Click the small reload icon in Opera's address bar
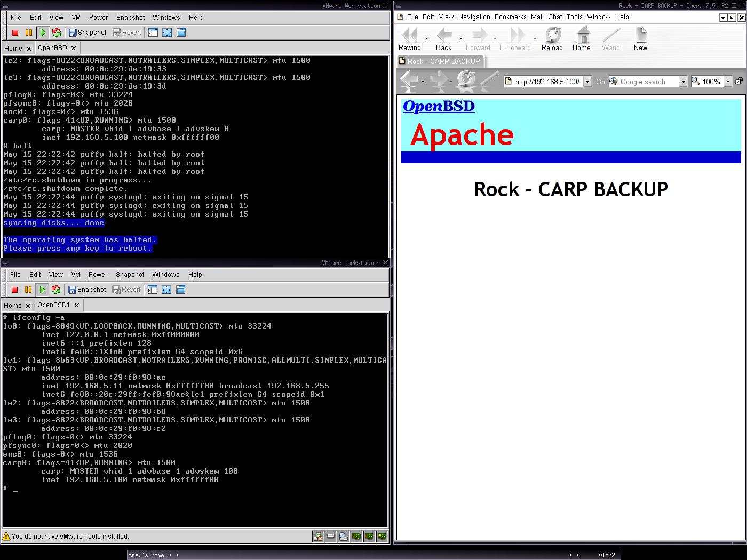Screen dimensions: 747x560 (x=466, y=81)
